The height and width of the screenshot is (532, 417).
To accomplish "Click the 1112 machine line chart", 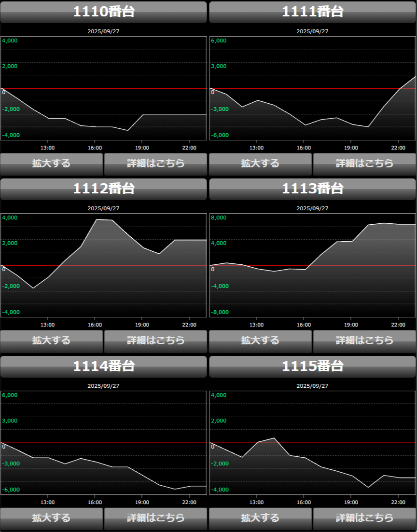I will pyautogui.click(x=104, y=265).
